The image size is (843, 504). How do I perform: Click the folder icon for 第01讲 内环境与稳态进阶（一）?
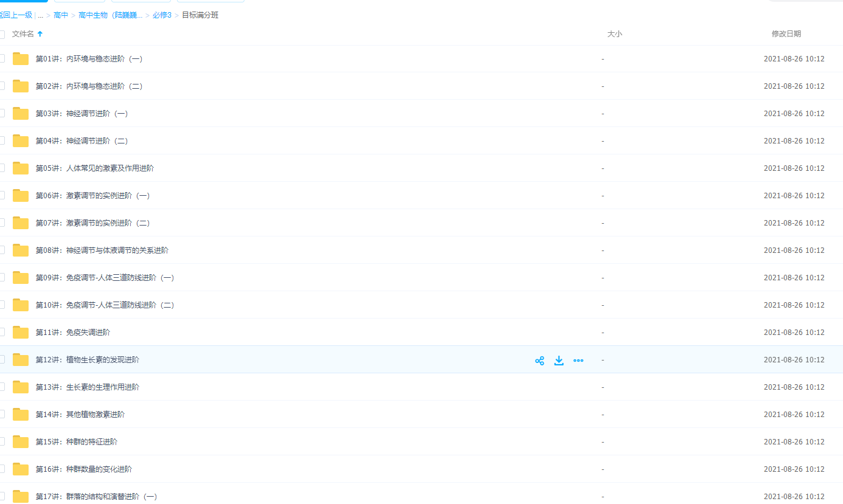(21, 59)
